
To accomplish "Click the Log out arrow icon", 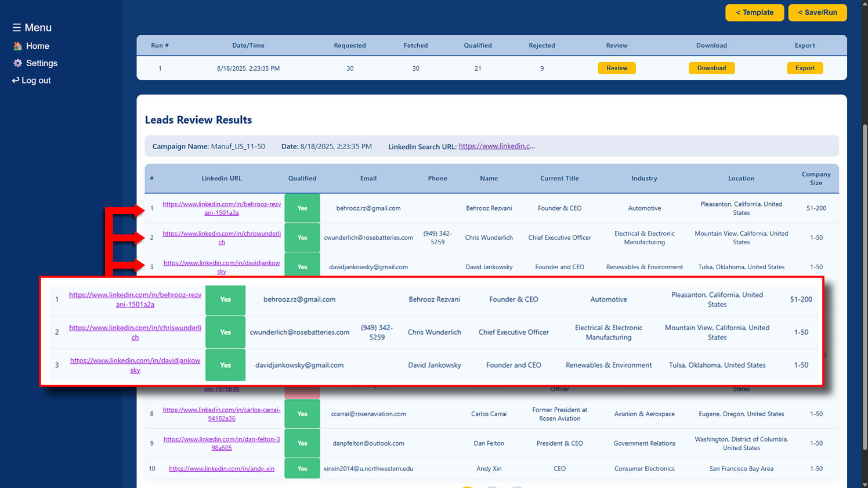I will click(16, 80).
